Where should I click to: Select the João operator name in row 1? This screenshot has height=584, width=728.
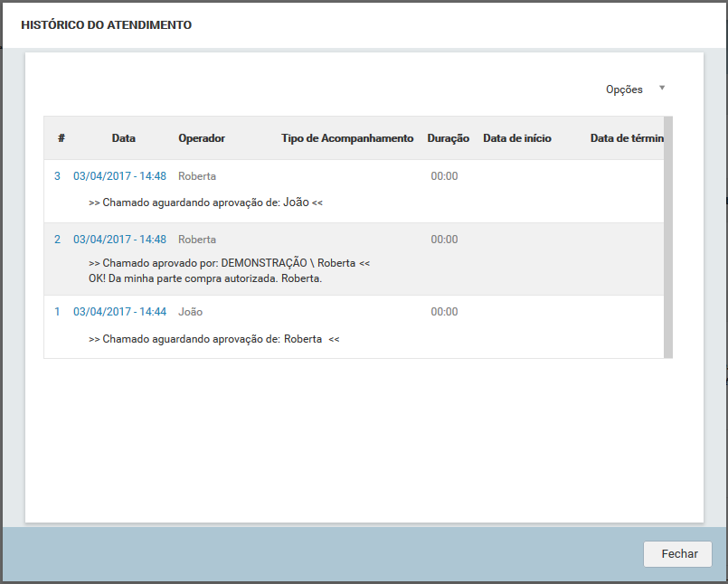(190, 312)
